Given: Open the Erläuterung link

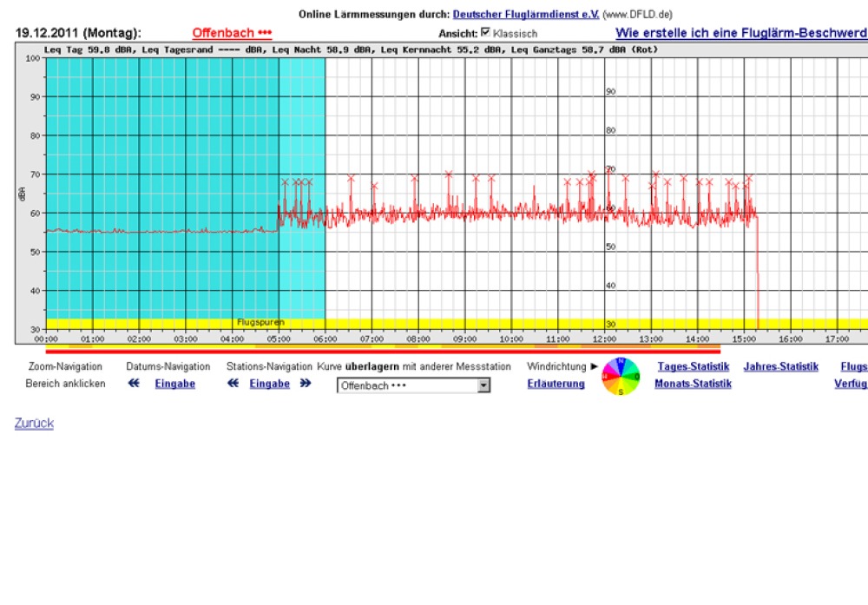Looking at the screenshot, I should click(556, 384).
